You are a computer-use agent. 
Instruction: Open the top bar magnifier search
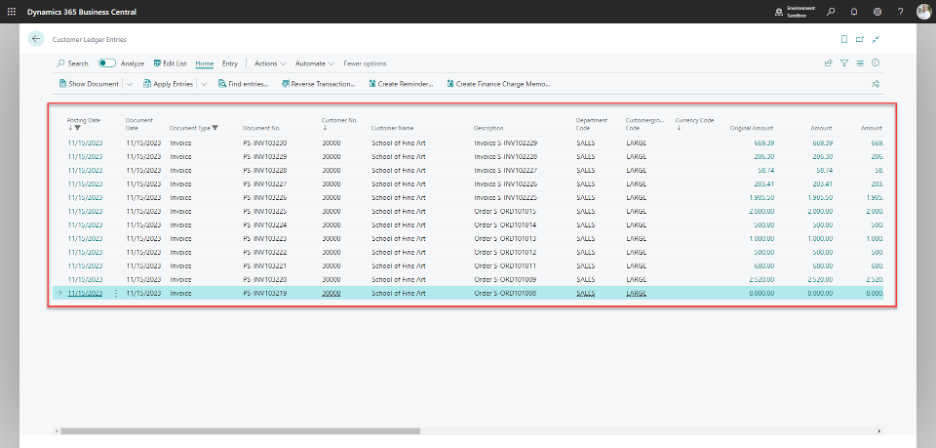[831, 11]
